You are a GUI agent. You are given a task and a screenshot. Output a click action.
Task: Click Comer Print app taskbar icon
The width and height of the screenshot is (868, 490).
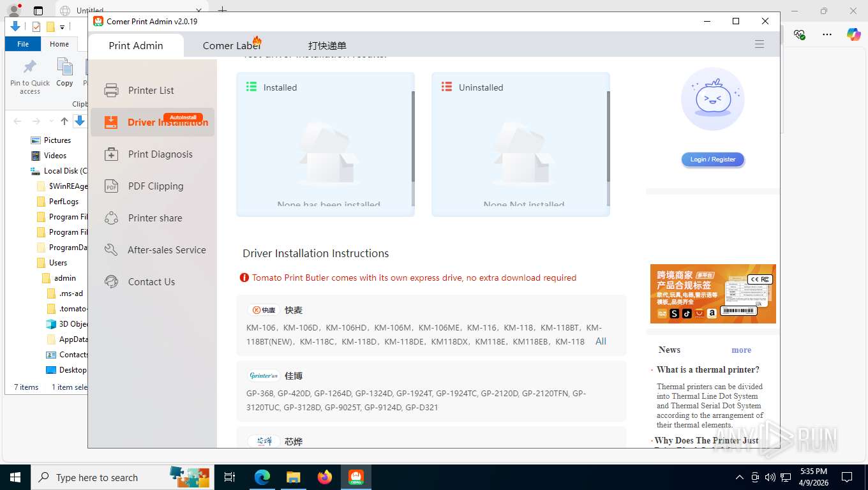click(355, 477)
